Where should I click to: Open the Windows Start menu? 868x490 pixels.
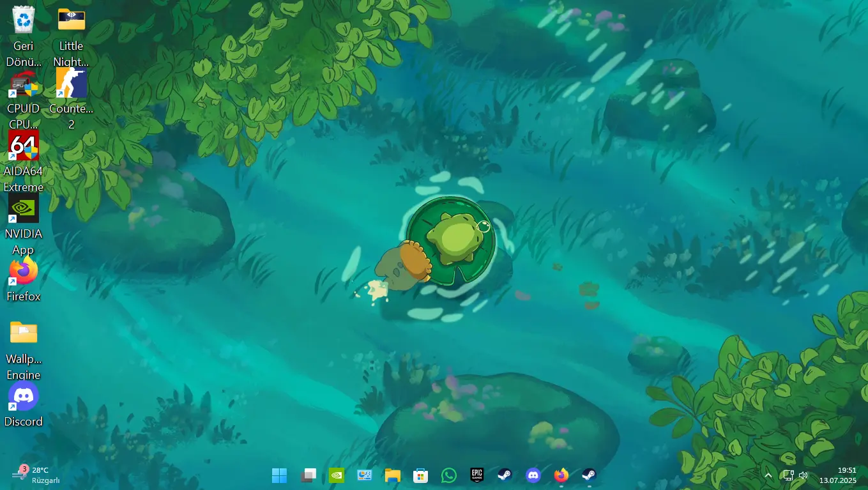tap(279, 475)
